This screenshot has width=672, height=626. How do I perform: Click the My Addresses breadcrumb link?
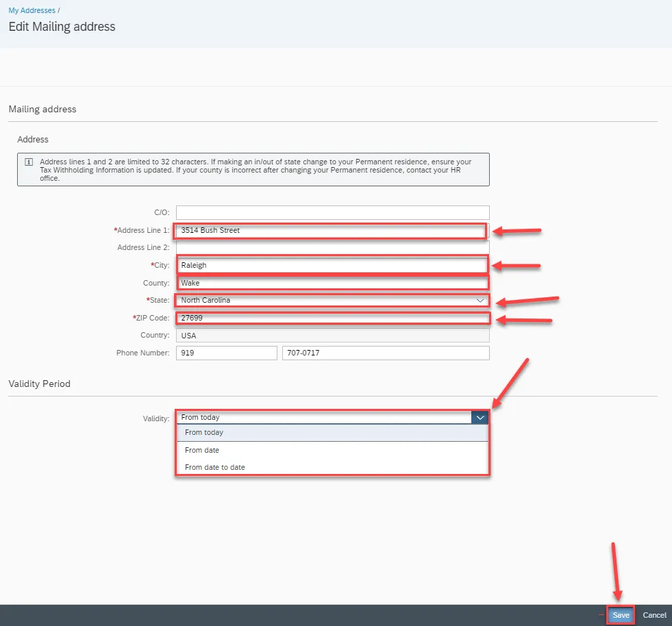click(x=32, y=11)
